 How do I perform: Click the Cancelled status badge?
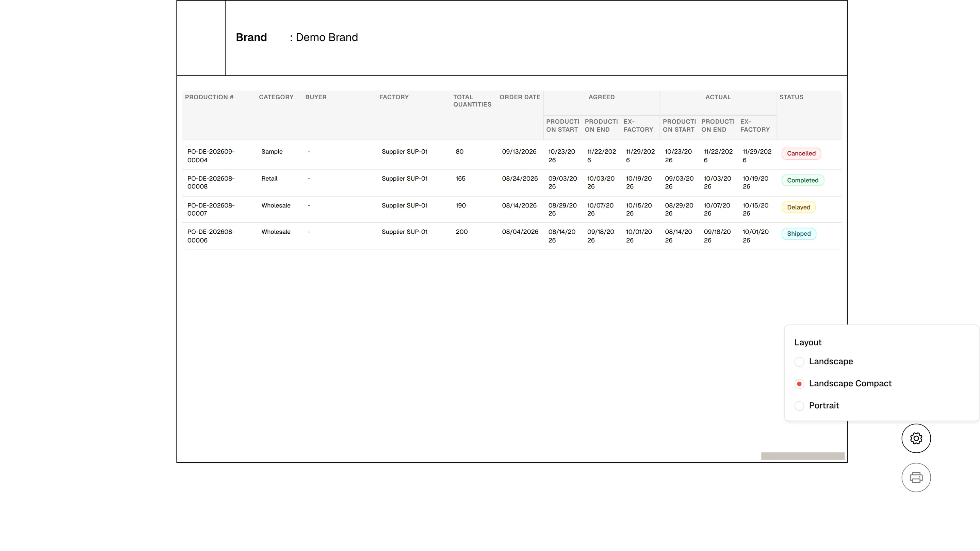pos(801,154)
